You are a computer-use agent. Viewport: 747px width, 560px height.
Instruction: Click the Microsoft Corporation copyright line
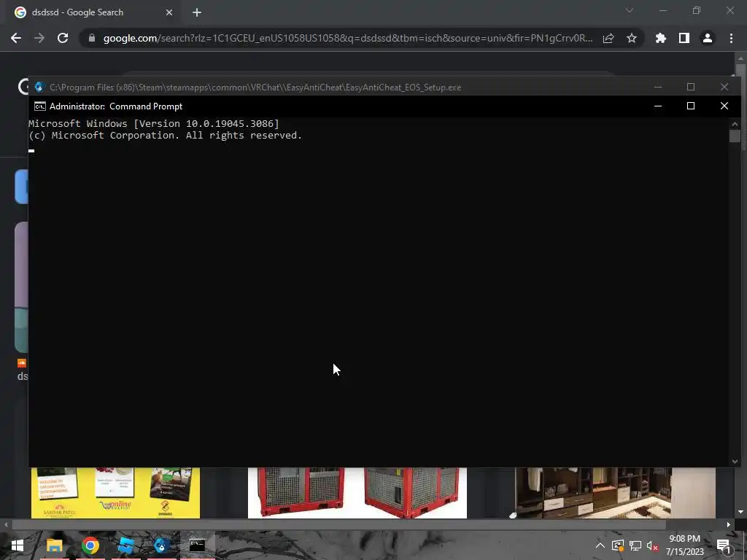166,135
